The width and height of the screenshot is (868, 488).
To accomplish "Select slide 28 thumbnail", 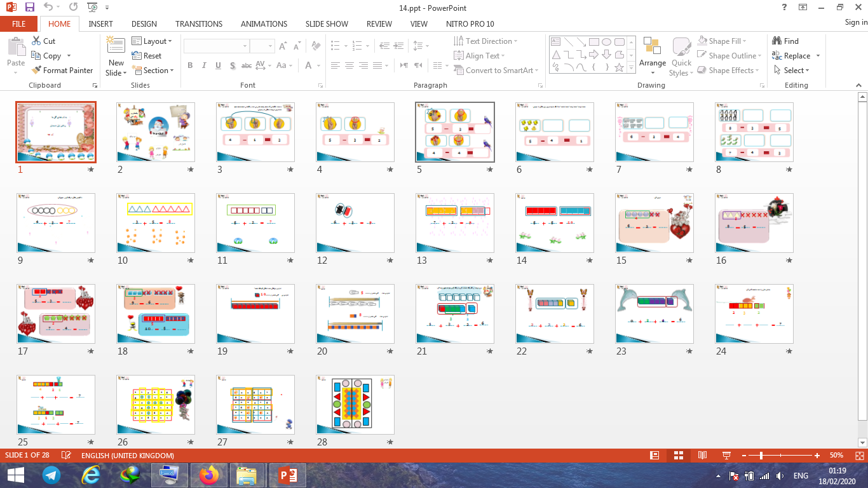I will 355,405.
